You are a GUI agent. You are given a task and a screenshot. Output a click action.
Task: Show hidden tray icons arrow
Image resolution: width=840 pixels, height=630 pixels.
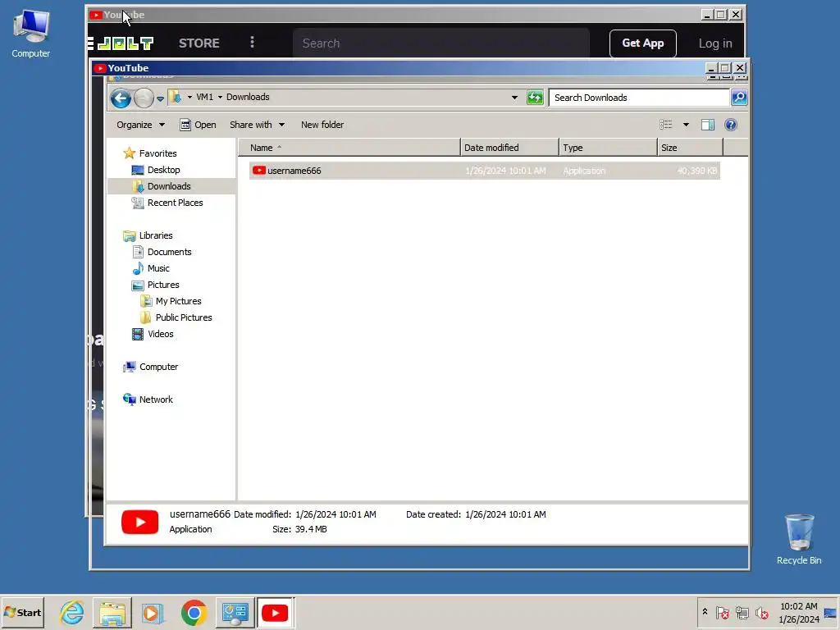[705, 612]
